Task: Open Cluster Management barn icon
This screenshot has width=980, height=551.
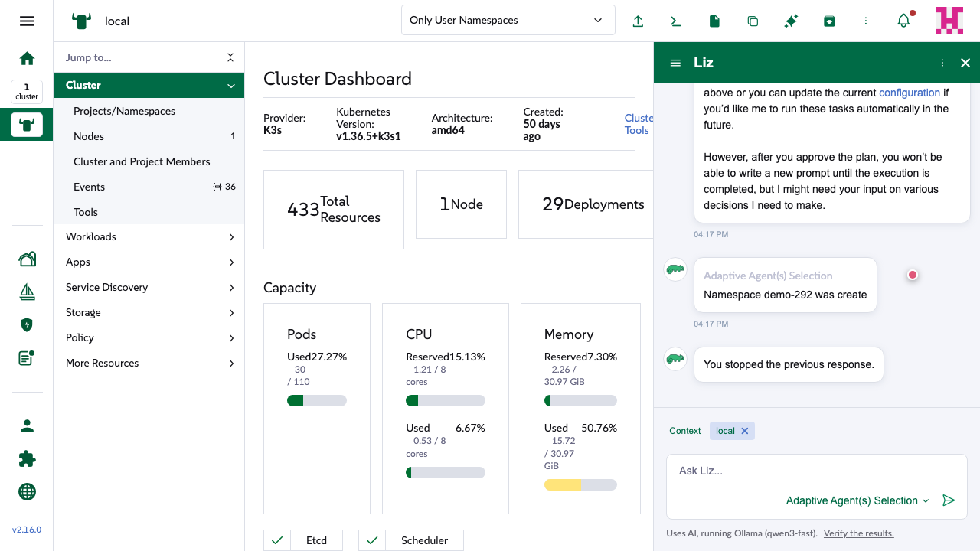Action: tap(27, 259)
